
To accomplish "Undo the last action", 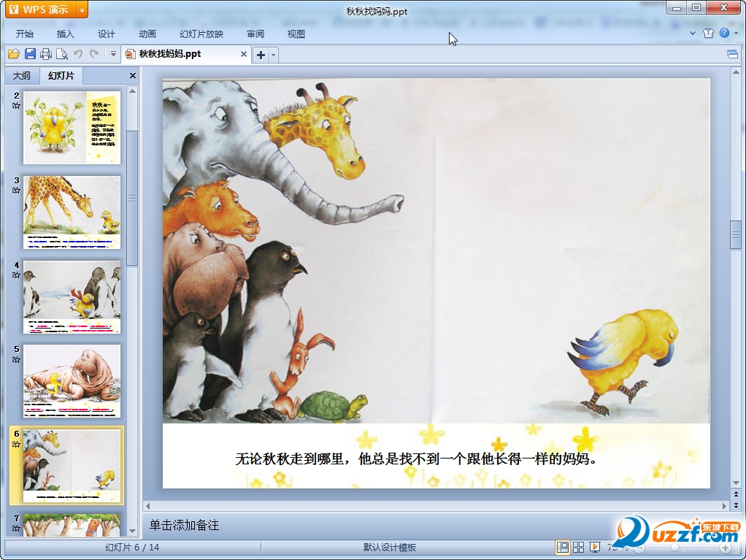I will [x=78, y=54].
